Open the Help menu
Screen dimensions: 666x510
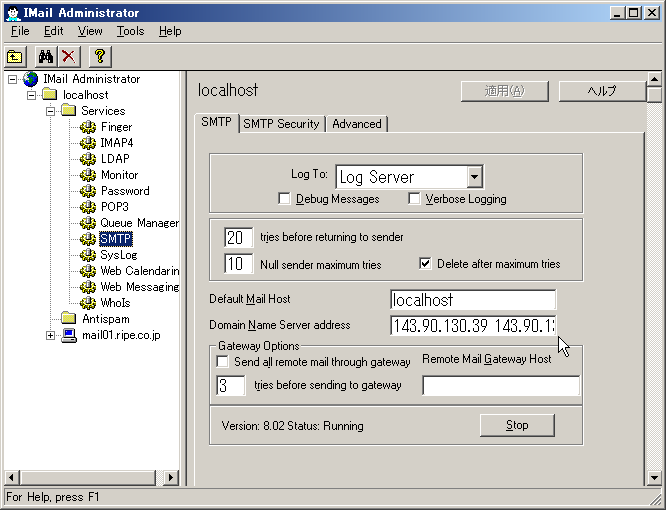click(170, 31)
